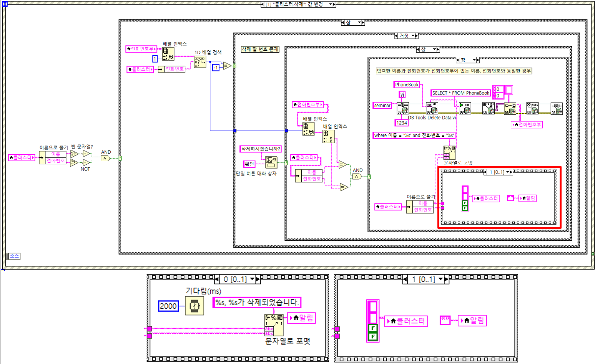
Task: Go to next frame of 1 [0..1] structure
Action: pos(446,279)
